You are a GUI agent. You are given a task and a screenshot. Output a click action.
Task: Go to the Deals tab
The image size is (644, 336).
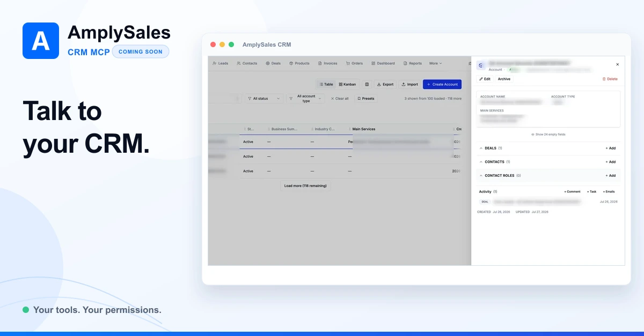(273, 63)
